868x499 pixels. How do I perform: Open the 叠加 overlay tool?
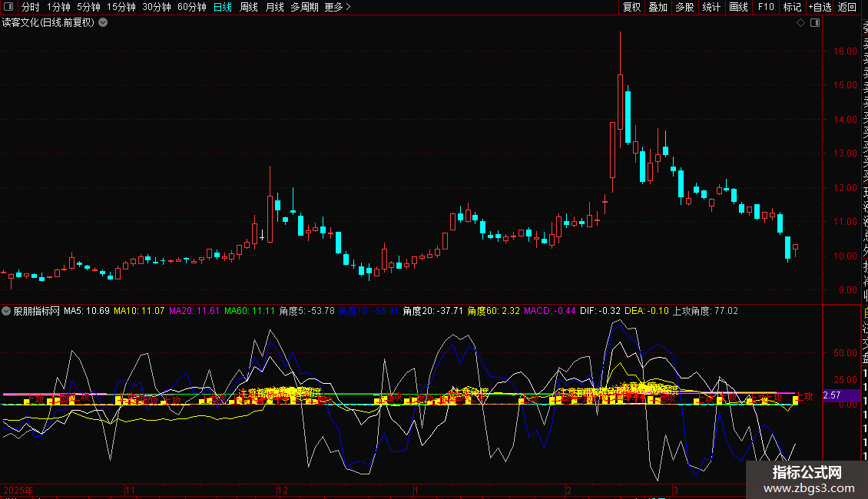coord(658,7)
